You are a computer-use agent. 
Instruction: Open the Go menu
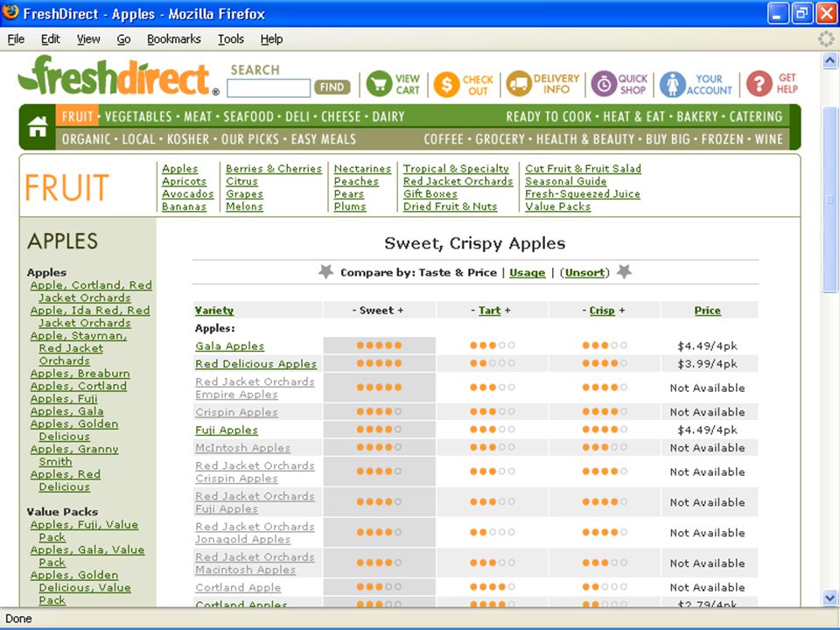point(123,39)
